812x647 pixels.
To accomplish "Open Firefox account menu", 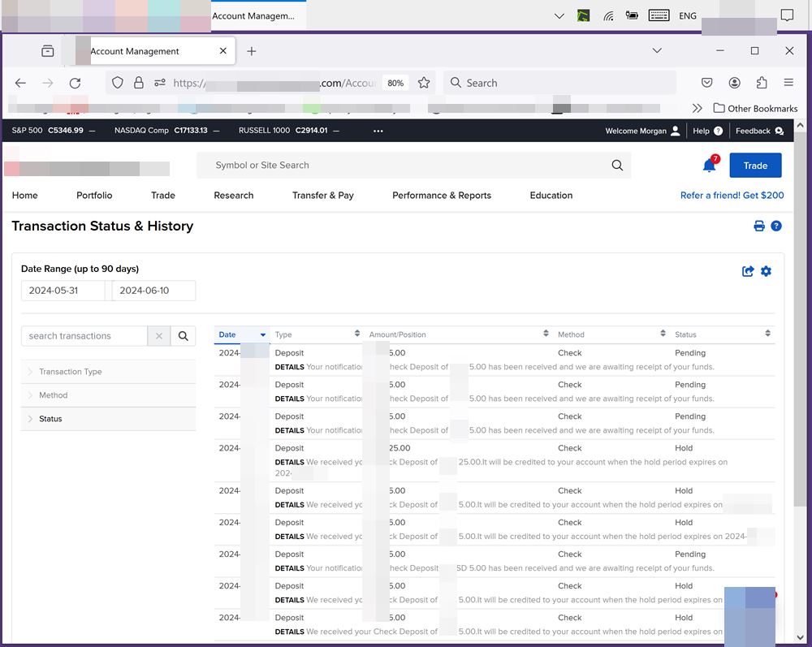I will 734,83.
